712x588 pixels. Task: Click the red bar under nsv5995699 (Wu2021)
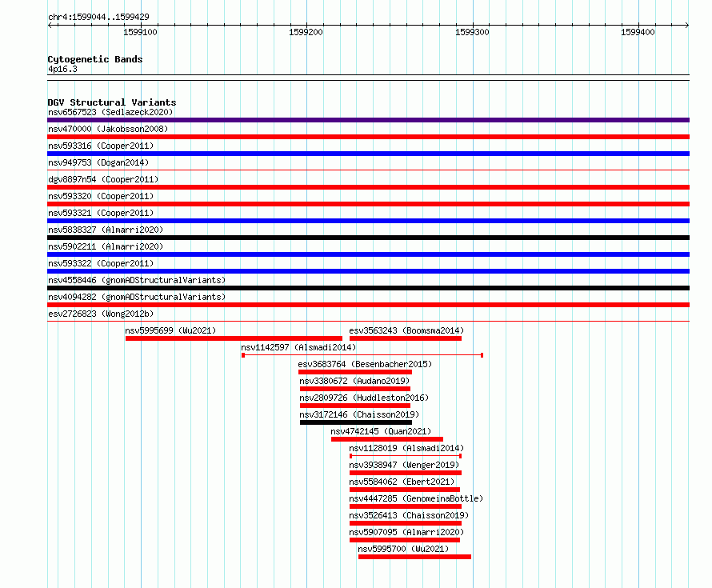coord(234,338)
